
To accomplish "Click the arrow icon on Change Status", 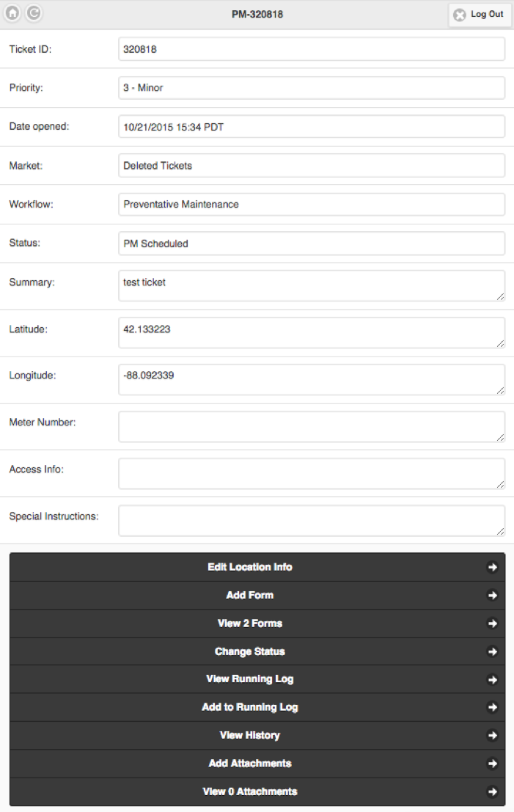I will coord(493,651).
